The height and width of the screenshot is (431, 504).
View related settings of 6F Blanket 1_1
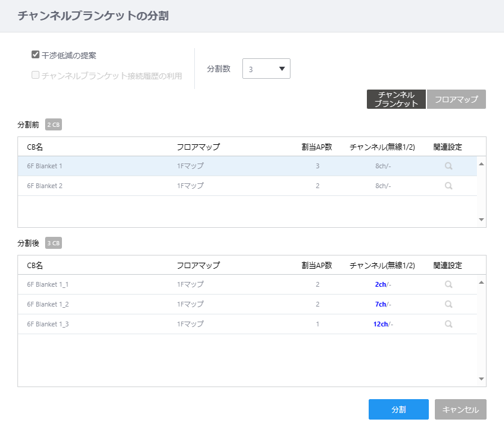pos(449,284)
